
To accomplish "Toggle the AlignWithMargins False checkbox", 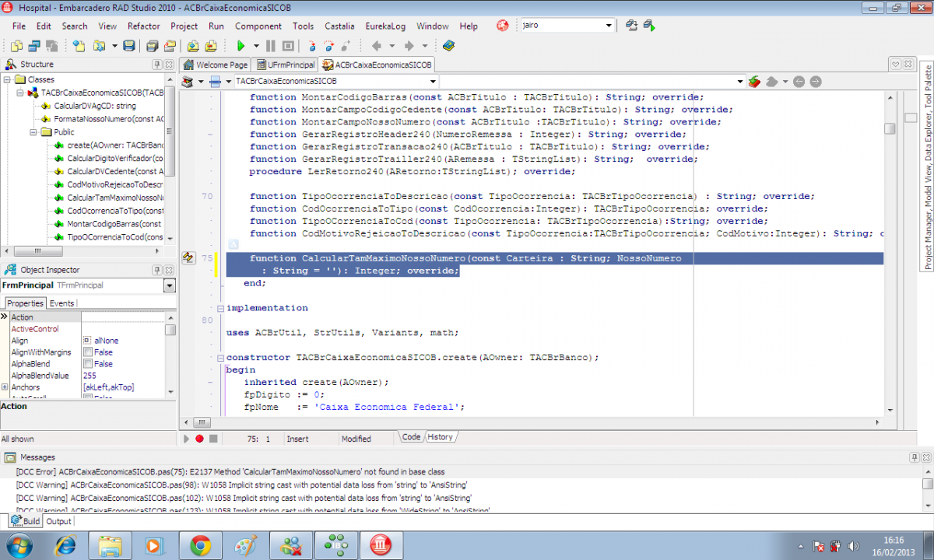I will click(87, 352).
